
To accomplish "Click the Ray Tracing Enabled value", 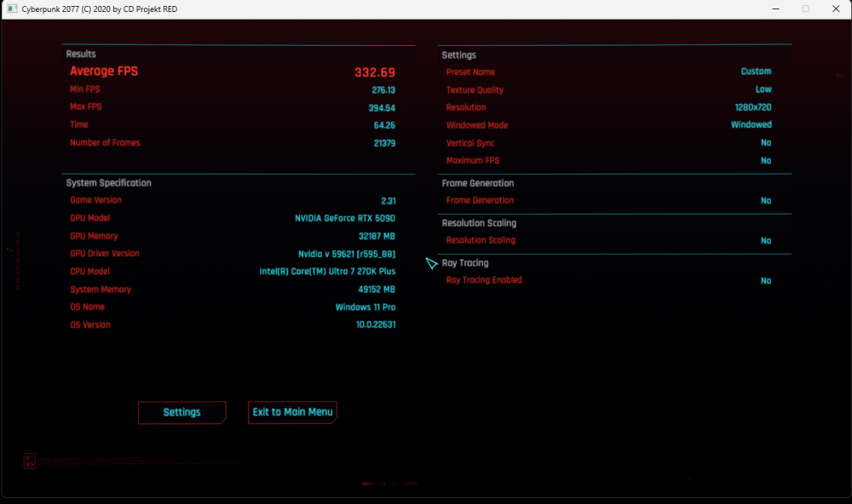I will 766,281.
